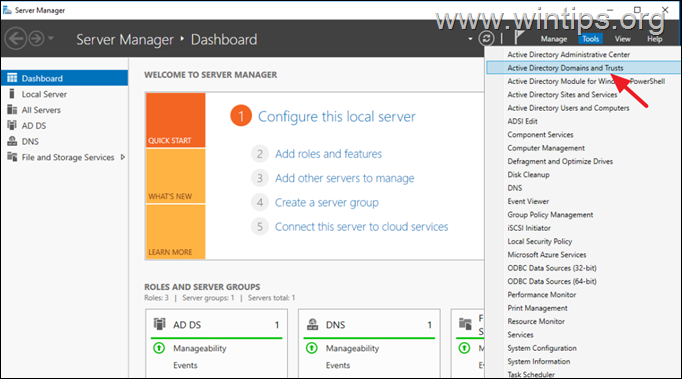Select the WHAT'S NEW tile
This screenshot has width=682, height=379.
click(x=175, y=176)
